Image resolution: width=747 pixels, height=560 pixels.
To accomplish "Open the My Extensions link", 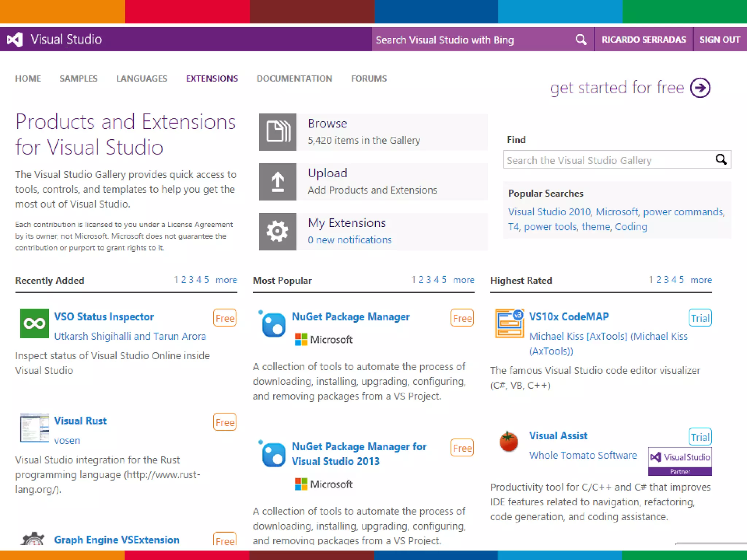I will 347,223.
